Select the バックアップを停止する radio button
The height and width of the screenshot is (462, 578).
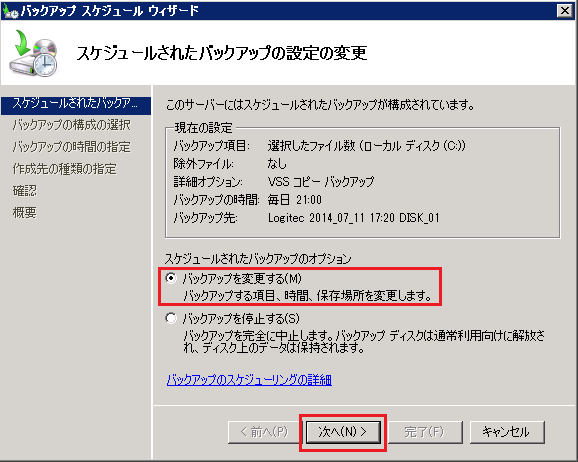pos(171,318)
